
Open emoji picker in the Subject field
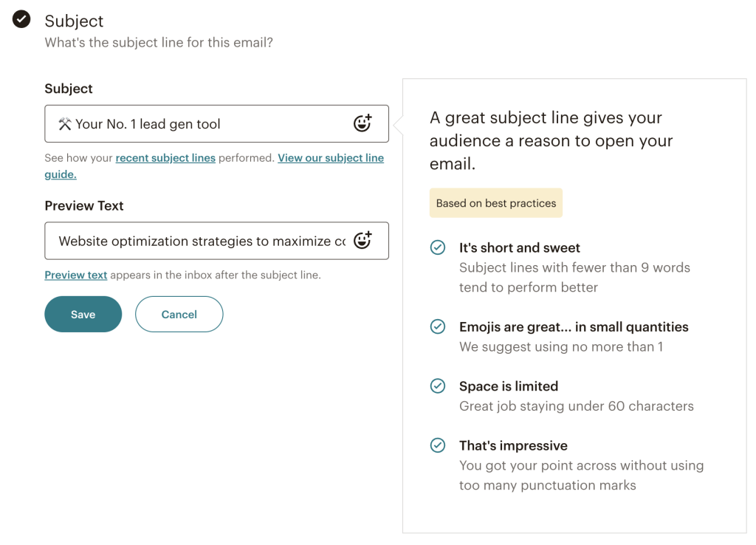362,123
